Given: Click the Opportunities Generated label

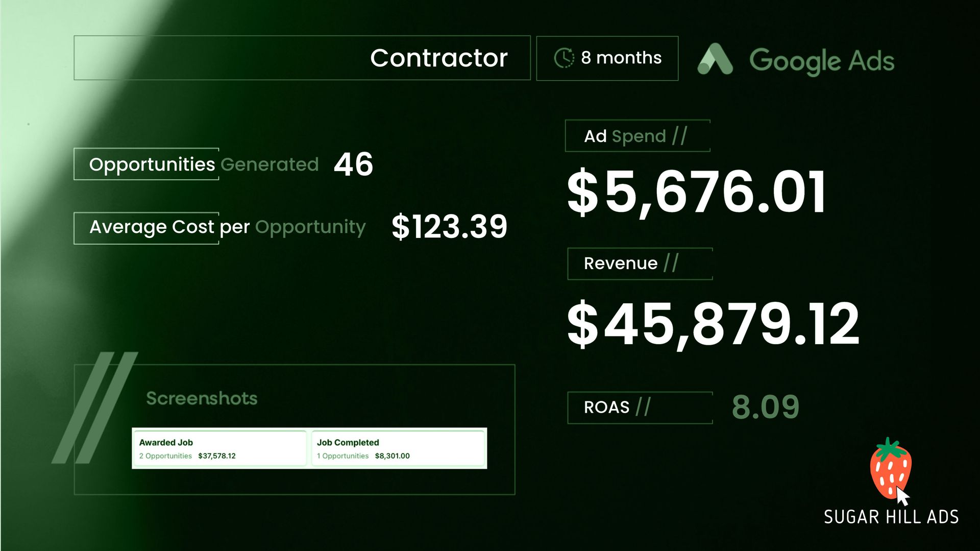Looking at the screenshot, I should [204, 164].
